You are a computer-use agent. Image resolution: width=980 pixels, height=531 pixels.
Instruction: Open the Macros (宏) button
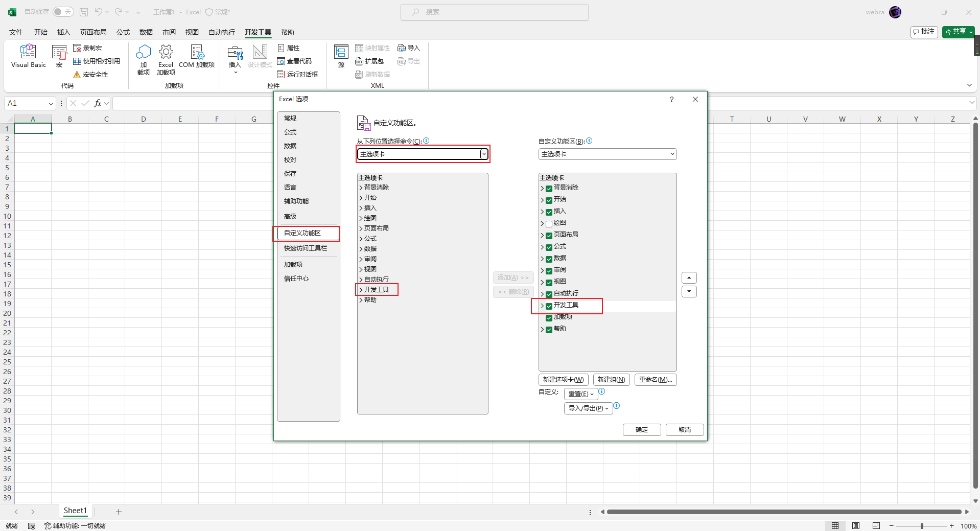coord(59,56)
